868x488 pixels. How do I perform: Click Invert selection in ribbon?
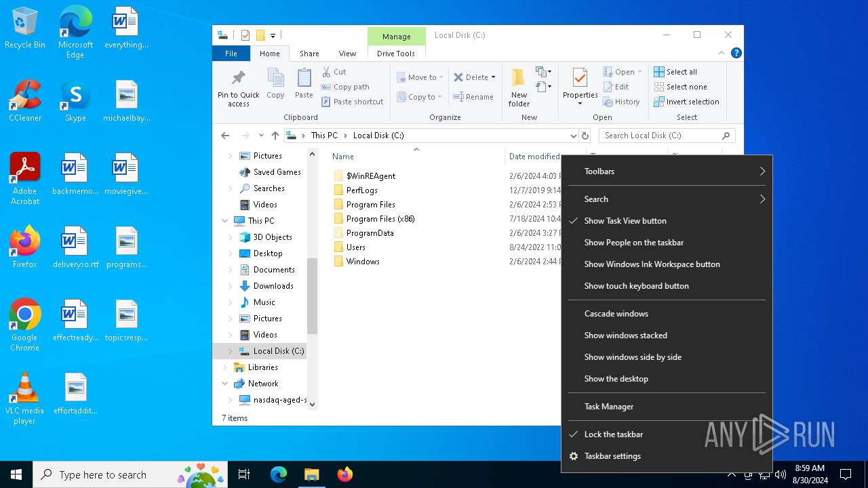tap(686, 102)
